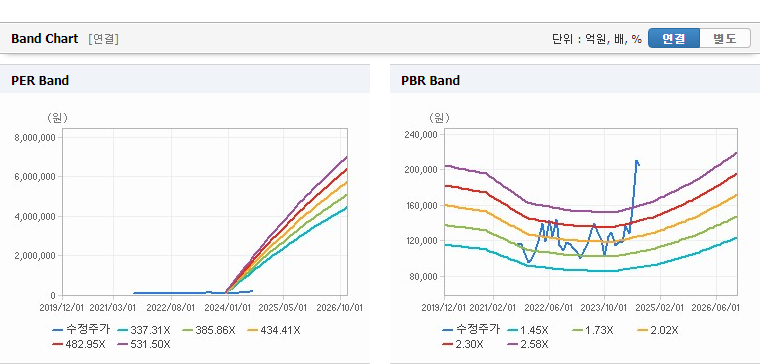Image resolution: width=760 pixels, height=364 pixels.
Task: Click the blue price spike peak in PBR chart
Action: tap(636, 161)
